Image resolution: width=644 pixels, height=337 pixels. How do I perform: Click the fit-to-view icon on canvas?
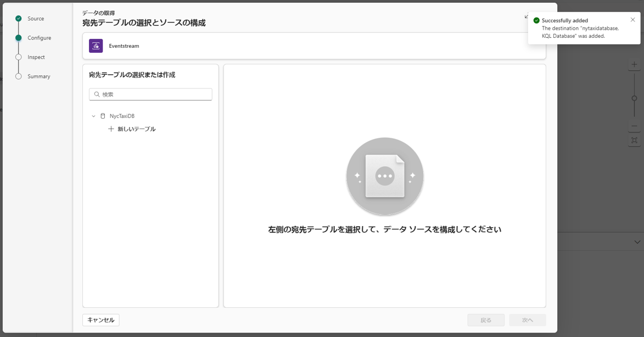pos(634,141)
